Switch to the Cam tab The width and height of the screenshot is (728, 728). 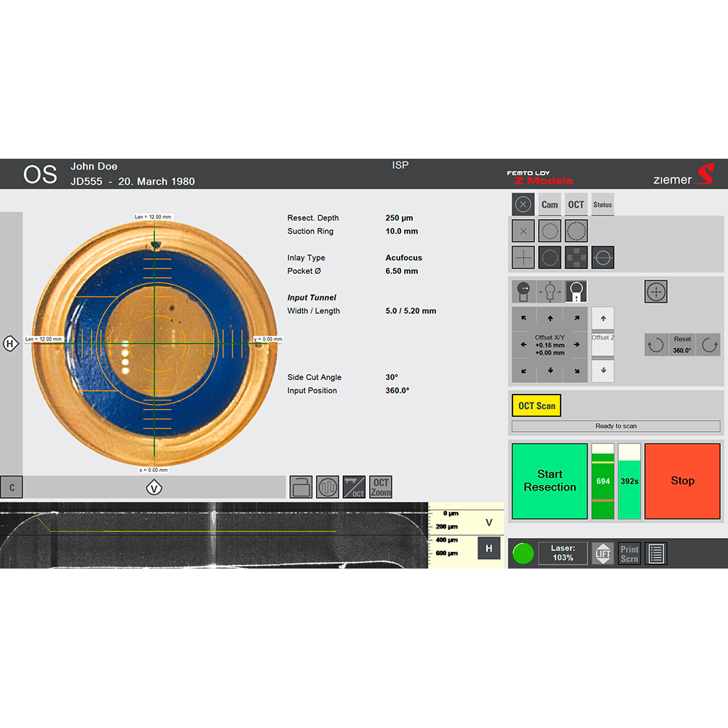[550, 204]
